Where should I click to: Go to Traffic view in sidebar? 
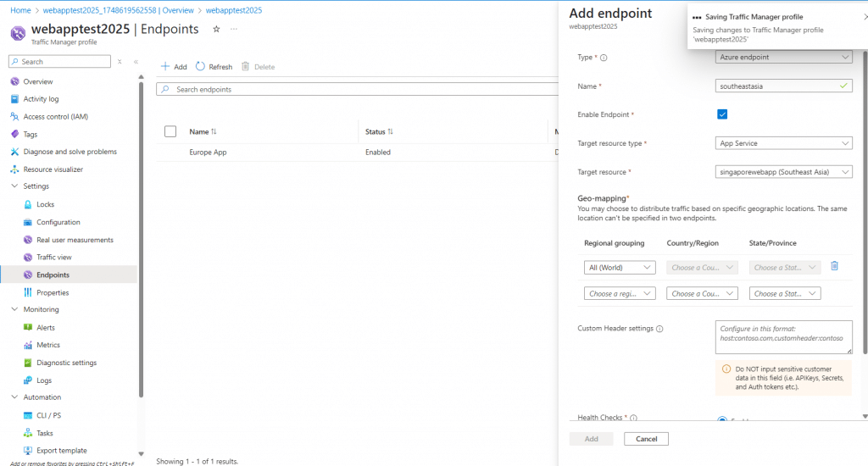pyautogui.click(x=53, y=258)
